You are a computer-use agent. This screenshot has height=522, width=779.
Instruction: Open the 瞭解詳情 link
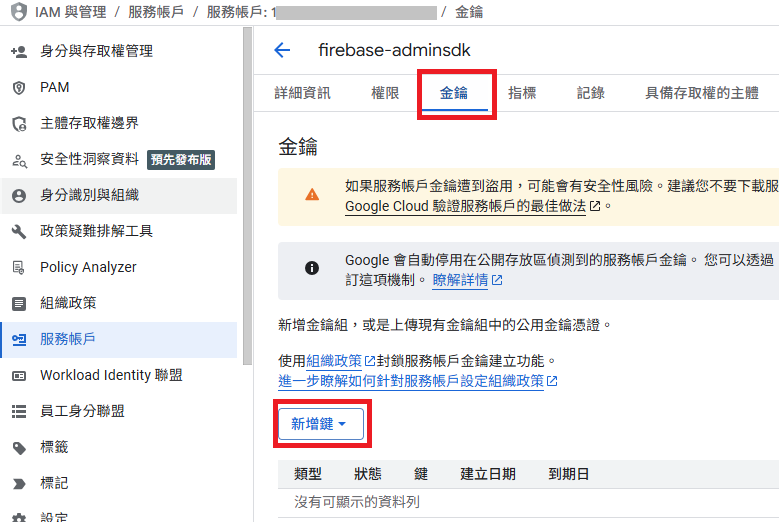[460, 281]
